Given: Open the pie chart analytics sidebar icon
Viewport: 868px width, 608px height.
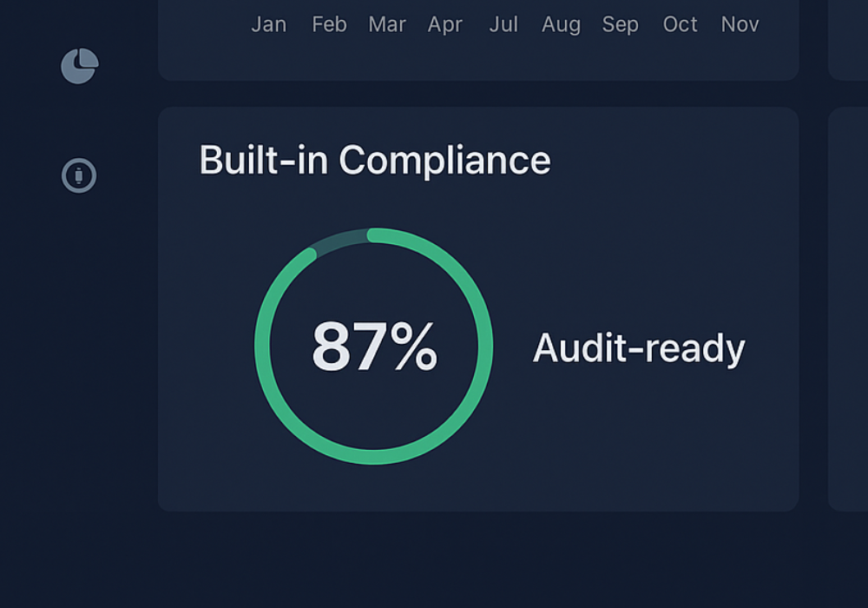Looking at the screenshot, I should pos(80,66).
